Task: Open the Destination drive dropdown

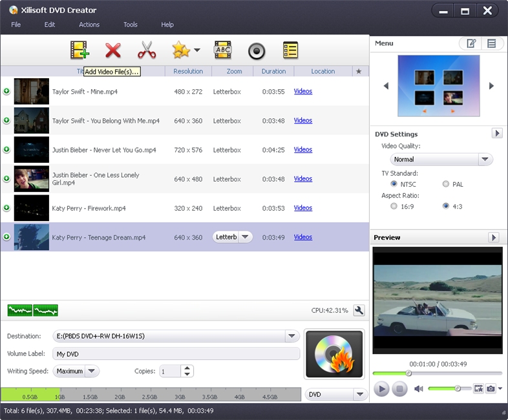Action: (292, 336)
